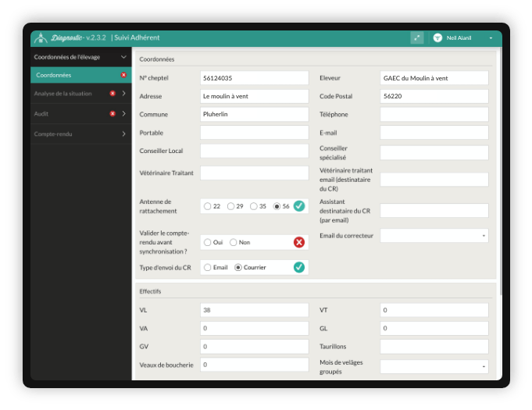Choose Oui for validating the compte-rendu
This screenshot has height=410, width=532.
(x=208, y=242)
